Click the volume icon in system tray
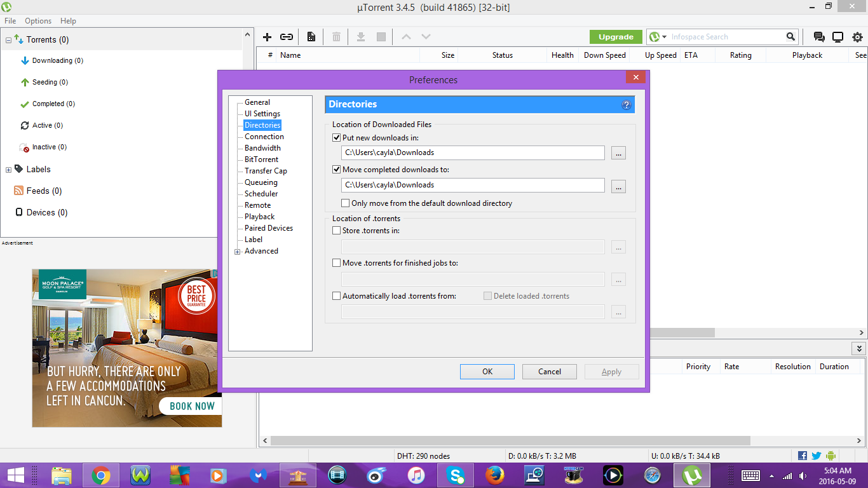Viewport: 868px width, 488px height. coord(804,476)
